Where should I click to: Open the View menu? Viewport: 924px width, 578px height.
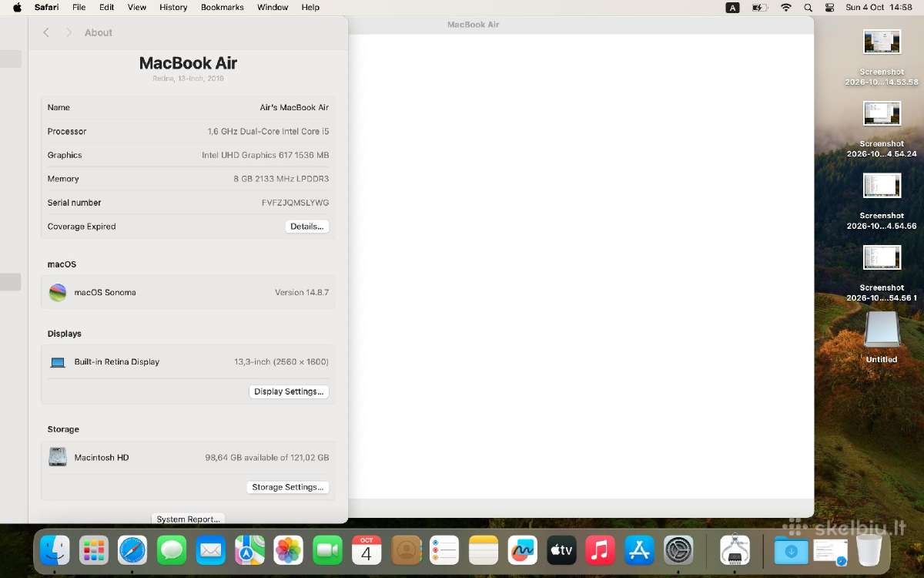click(137, 7)
